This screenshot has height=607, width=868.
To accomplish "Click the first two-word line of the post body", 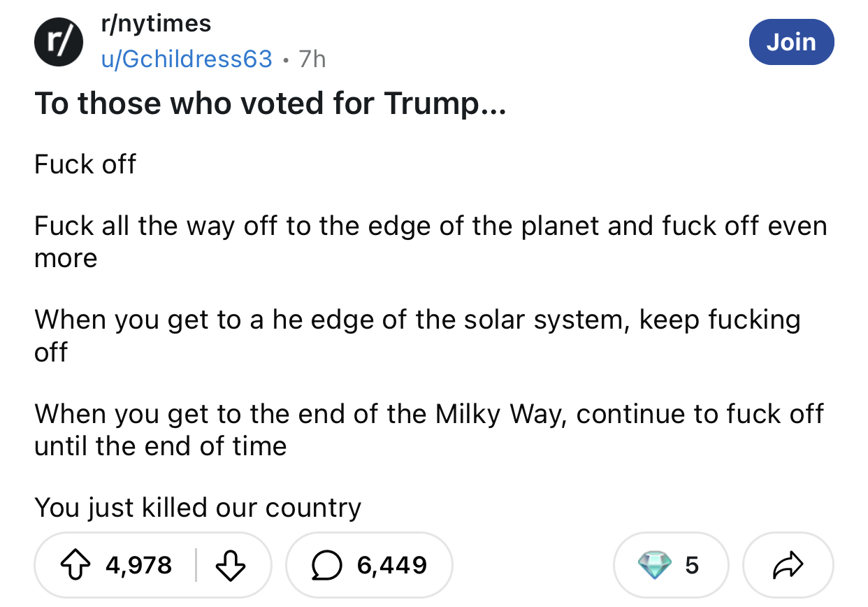I will click(85, 164).
